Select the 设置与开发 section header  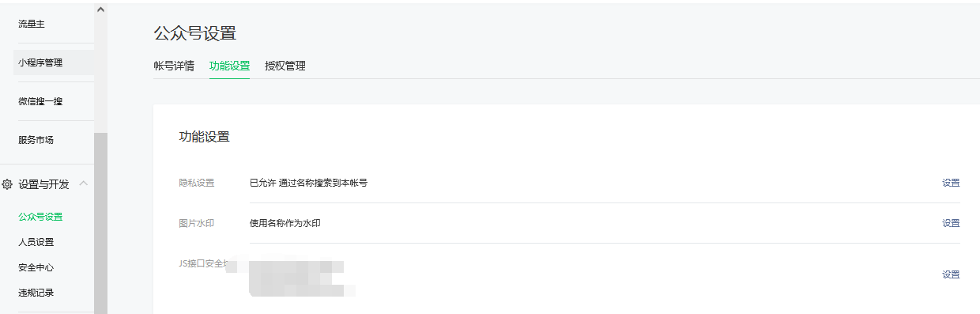(43, 184)
